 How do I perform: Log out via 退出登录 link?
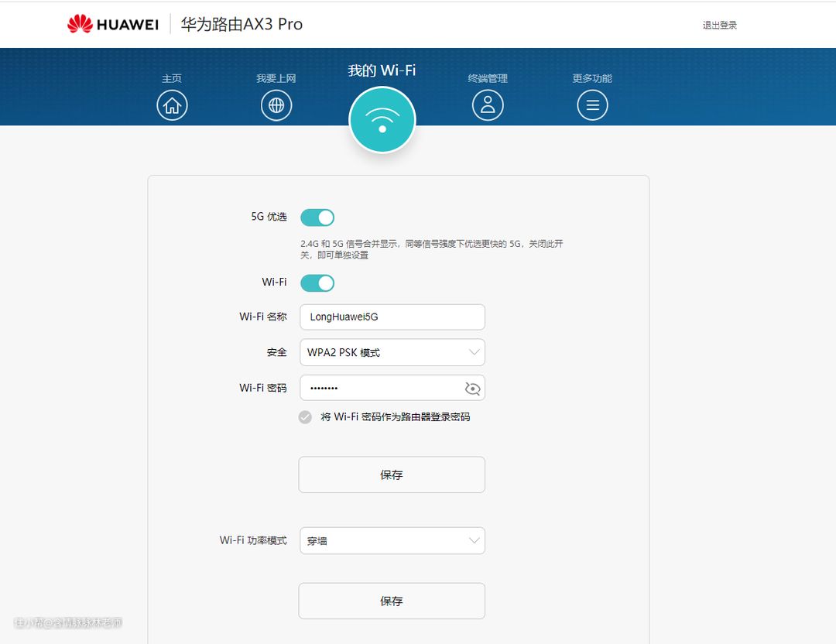720,25
